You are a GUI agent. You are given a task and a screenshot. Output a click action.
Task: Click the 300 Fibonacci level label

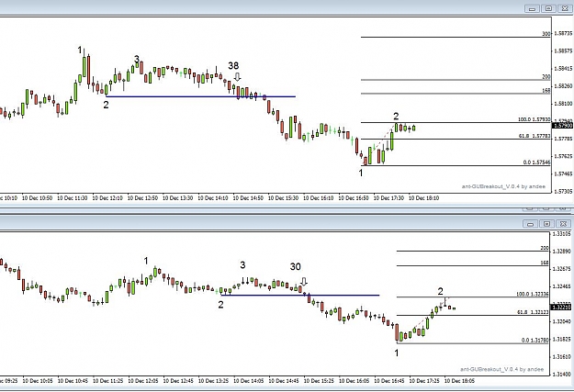pos(546,34)
